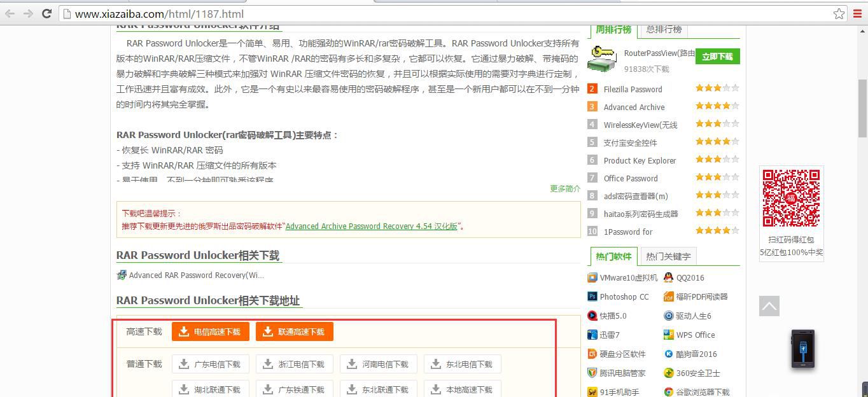Image resolution: width=868 pixels, height=397 pixels.
Task: Expand description via 更多简介 link
Action: (565, 188)
